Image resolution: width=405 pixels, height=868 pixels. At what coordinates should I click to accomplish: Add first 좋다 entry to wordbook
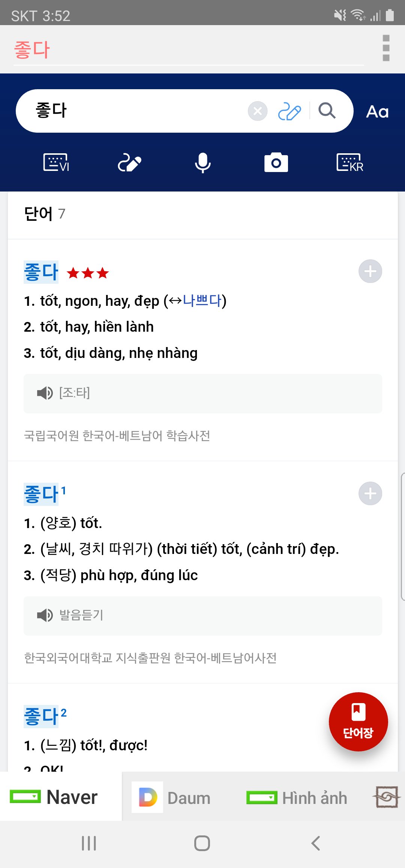coord(370,271)
